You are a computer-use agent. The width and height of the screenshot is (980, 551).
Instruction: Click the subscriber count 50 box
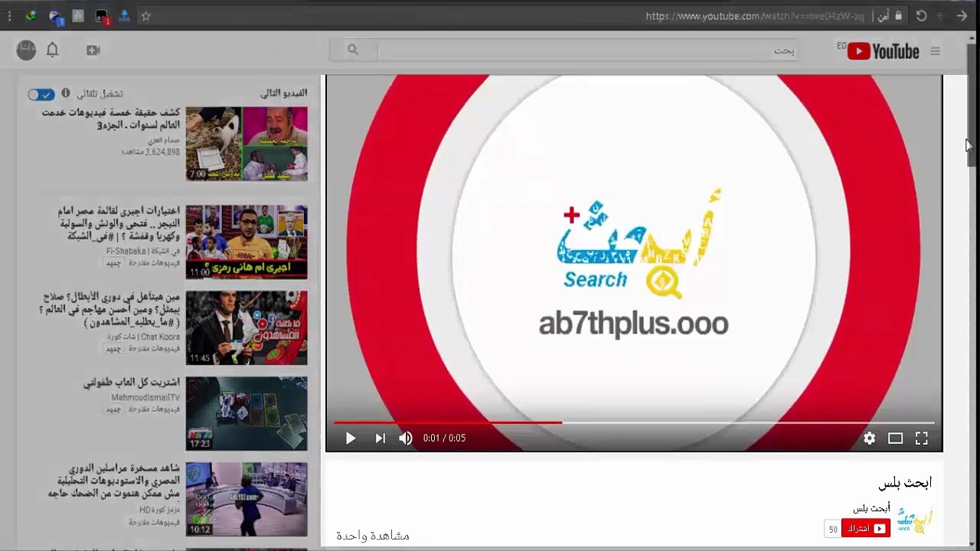click(832, 529)
